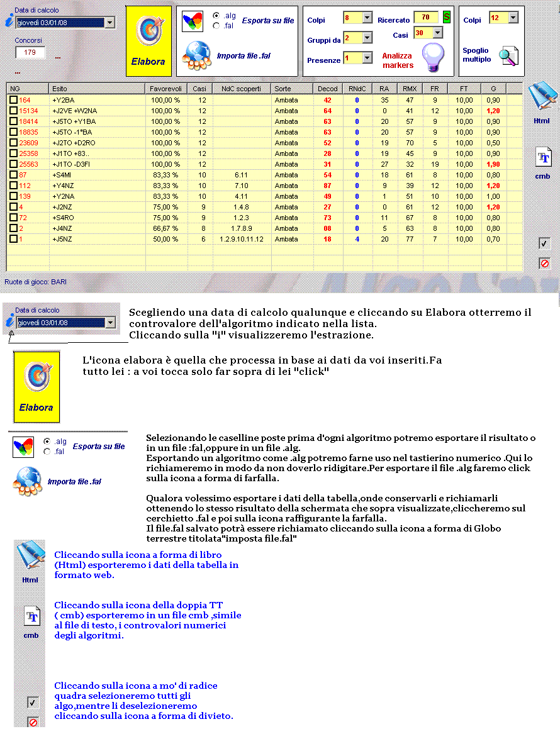
Task: Tick the checkbox for row 15134
Action: (13, 110)
